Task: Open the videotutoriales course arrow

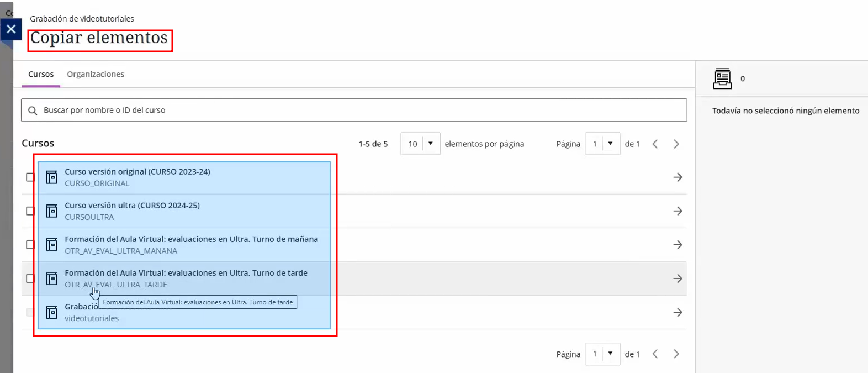Action: click(x=678, y=312)
